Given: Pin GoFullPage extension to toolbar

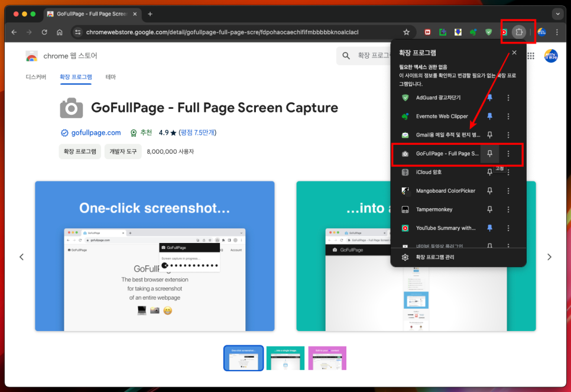Looking at the screenshot, I should [489, 153].
